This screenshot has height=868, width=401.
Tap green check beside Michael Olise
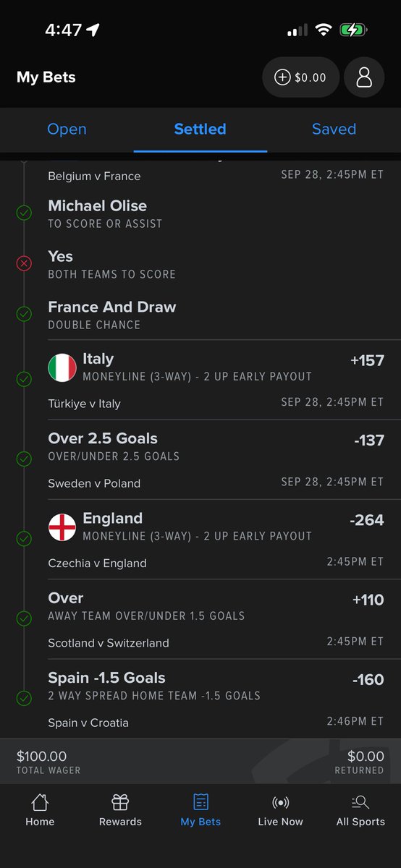pyautogui.click(x=24, y=213)
